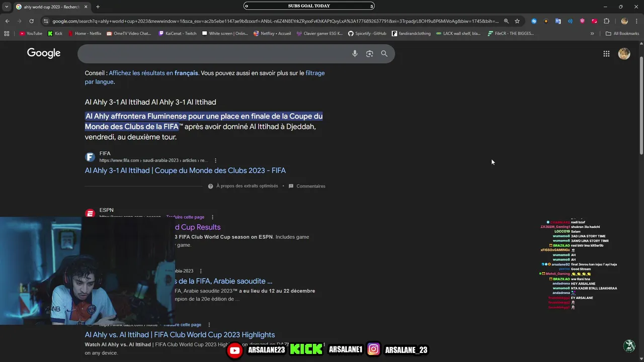
Task: Start voice search with microphone icon
Action: (355, 54)
